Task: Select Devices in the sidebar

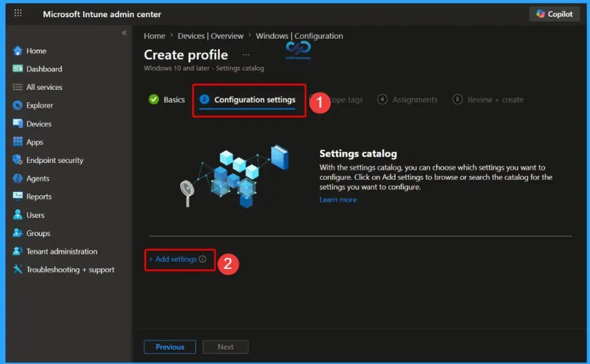Action: (39, 124)
